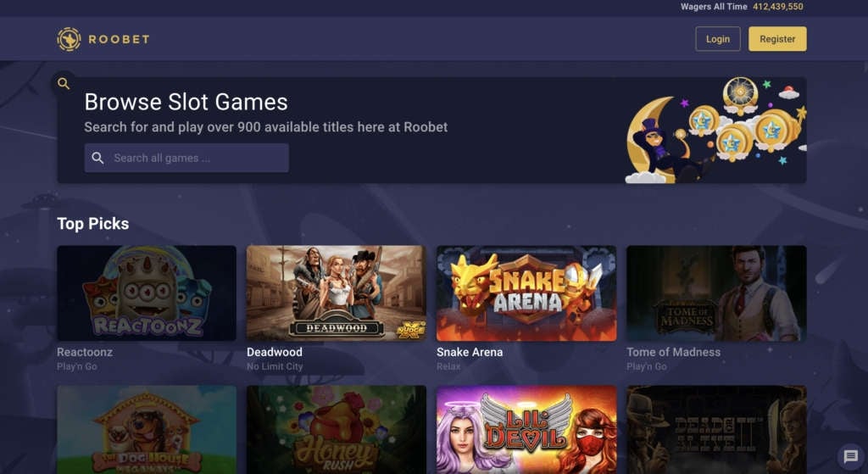Open the Lil Devil game thumbnail
This screenshot has height=474, width=868.
(x=526, y=430)
